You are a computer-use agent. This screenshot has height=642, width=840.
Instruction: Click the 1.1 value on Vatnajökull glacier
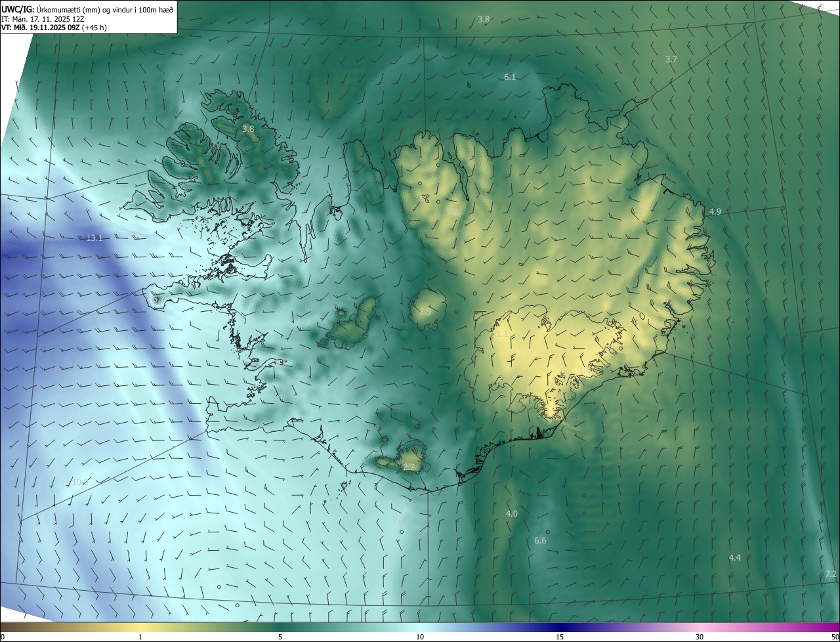pyautogui.click(x=501, y=334)
